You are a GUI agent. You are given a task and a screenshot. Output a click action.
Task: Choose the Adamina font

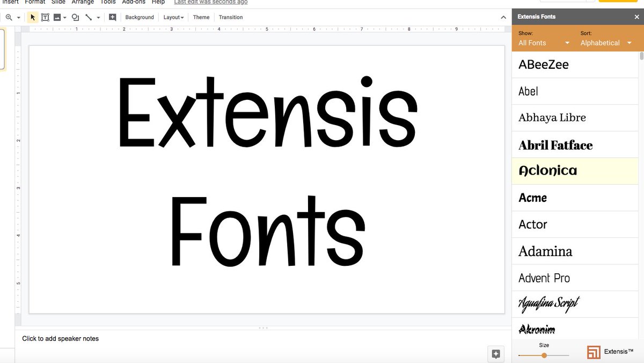(x=575, y=251)
